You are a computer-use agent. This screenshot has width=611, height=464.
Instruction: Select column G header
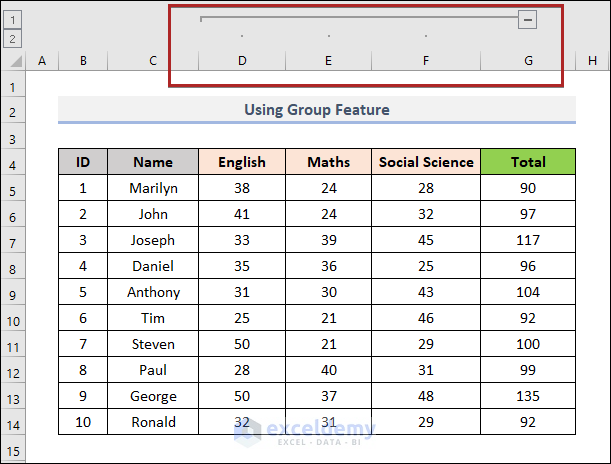[x=528, y=61]
